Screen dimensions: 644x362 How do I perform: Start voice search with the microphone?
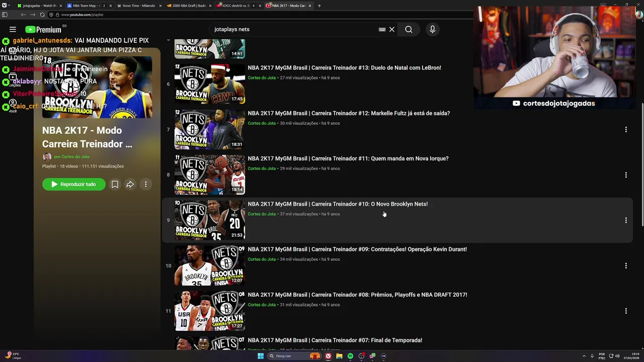pyautogui.click(x=432, y=29)
